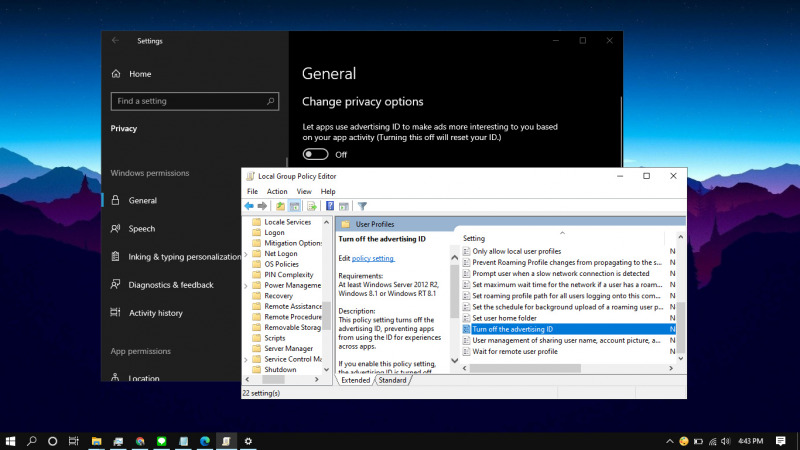Screen dimensions: 800x450
Task: Select 'Prompt user when a slow network connection' setting
Action: [x=560, y=273]
